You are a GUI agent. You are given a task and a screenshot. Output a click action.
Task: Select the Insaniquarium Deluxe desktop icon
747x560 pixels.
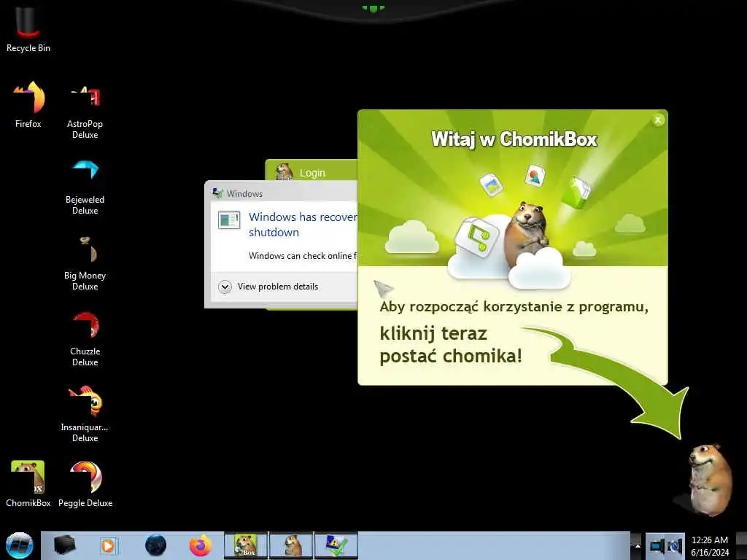tap(85, 413)
